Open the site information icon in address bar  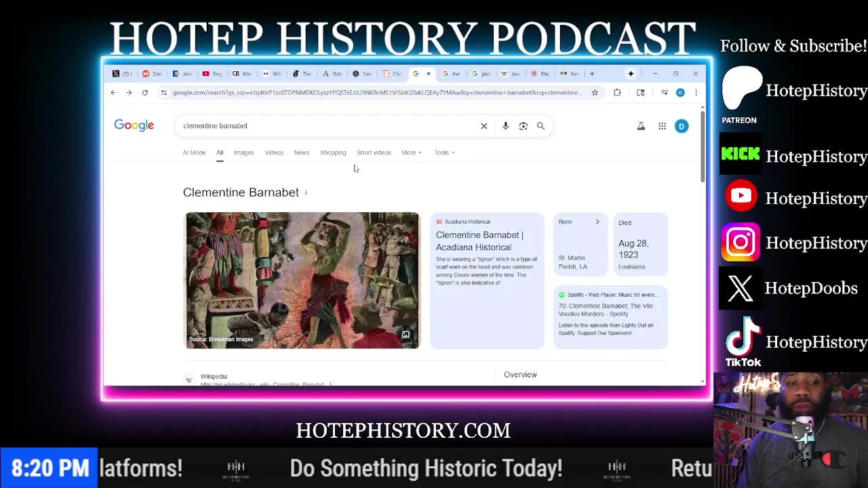click(163, 93)
